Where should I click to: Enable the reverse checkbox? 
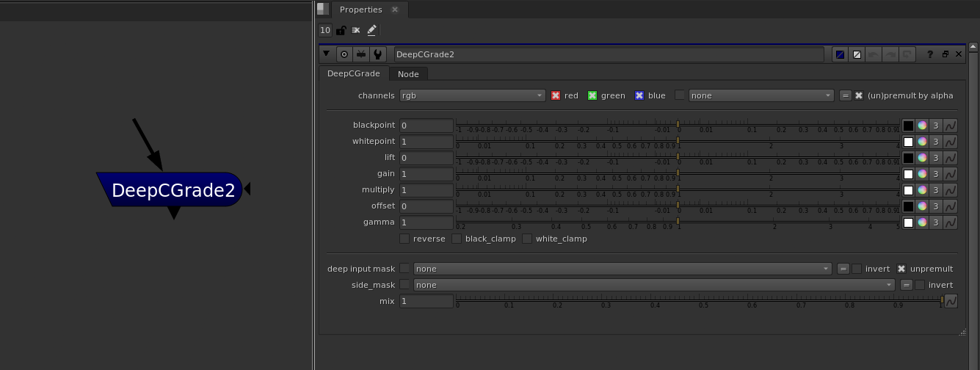tap(404, 239)
